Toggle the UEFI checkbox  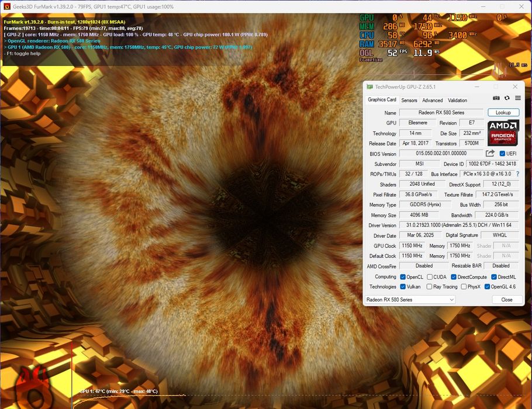click(x=502, y=154)
